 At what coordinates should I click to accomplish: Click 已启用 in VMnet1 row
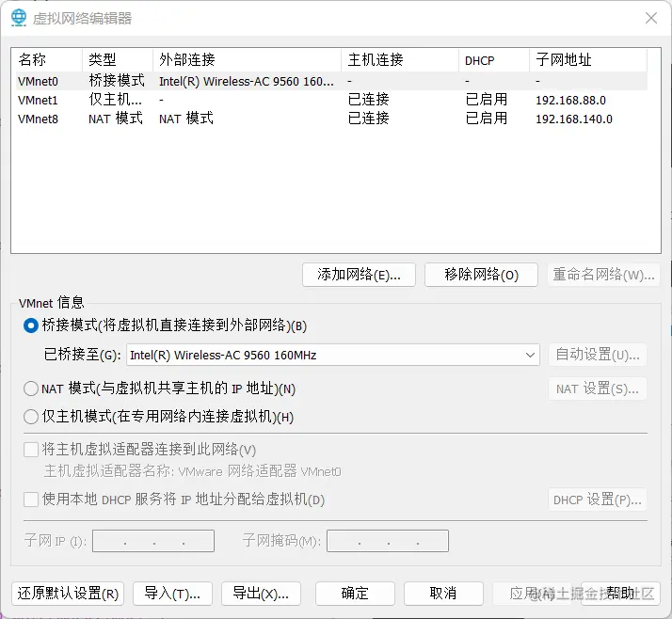[x=487, y=100]
